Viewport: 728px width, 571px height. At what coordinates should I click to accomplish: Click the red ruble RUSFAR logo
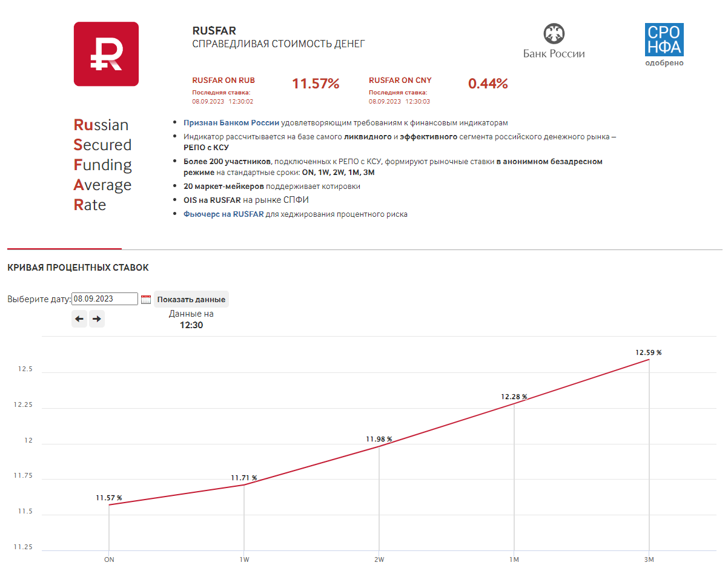(x=106, y=54)
